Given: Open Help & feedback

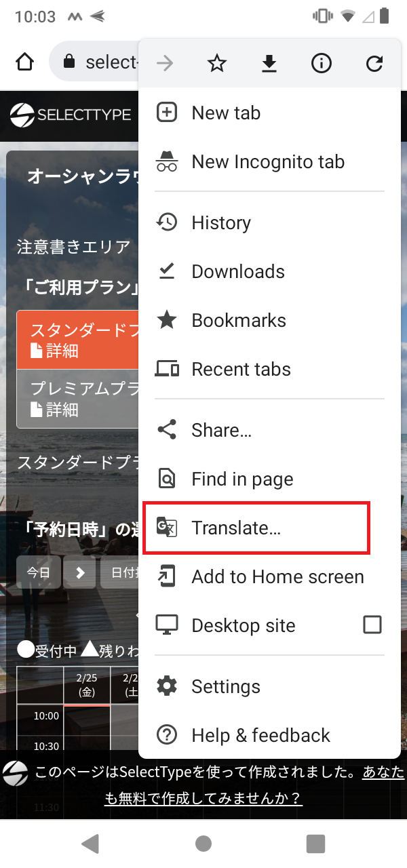Looking at the screenshot, I should pyautogui.click(x=260, y=735).
